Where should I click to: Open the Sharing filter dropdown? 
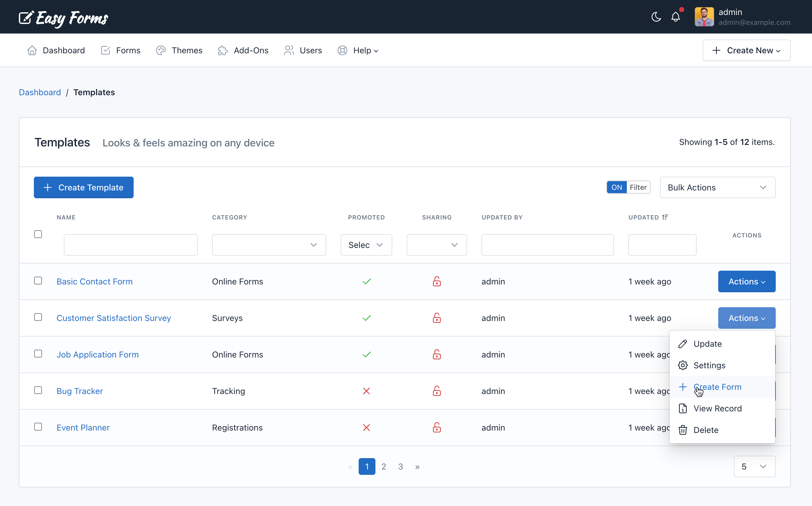coord(437,244)
